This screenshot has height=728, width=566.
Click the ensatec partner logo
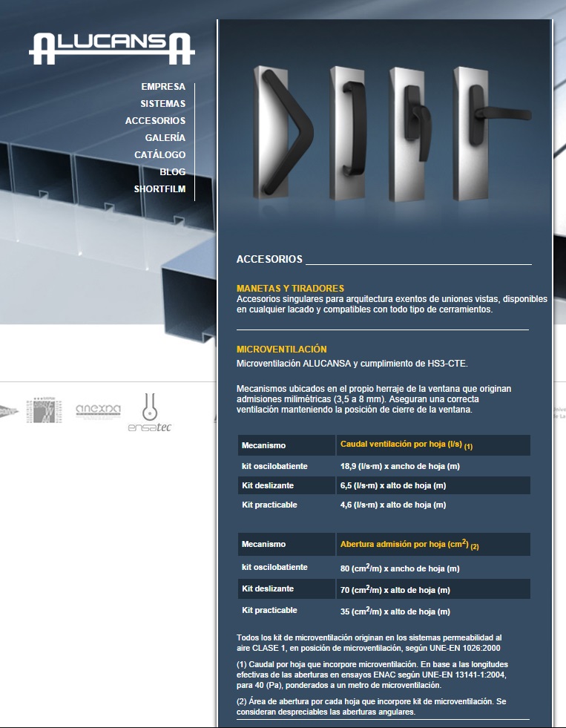click(x=150, y=413)
